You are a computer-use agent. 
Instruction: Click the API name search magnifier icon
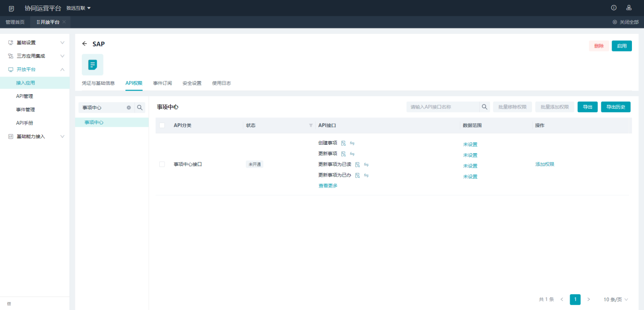pos(485,107)
